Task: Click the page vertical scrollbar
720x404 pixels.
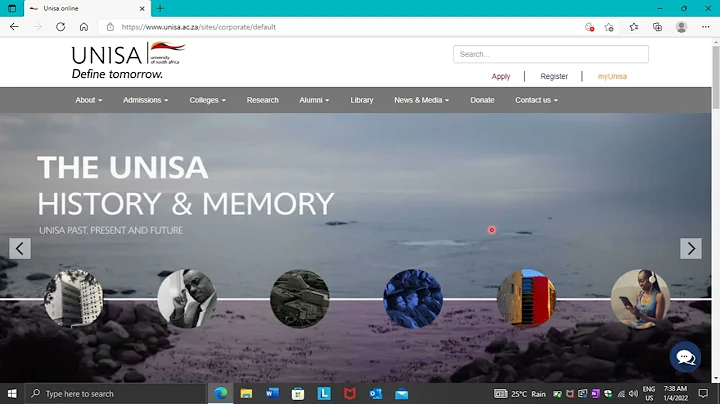Action: tap(715, 76)
